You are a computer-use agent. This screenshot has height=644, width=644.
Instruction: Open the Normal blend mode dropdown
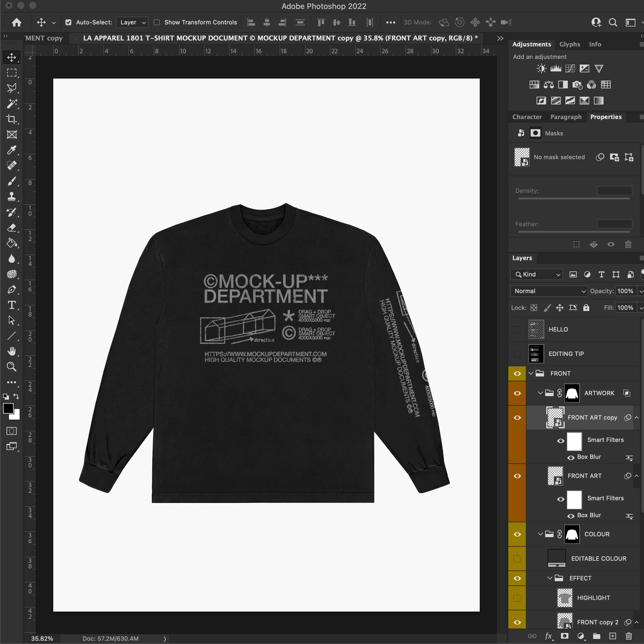pyautogui.click(x=548, y=291)
